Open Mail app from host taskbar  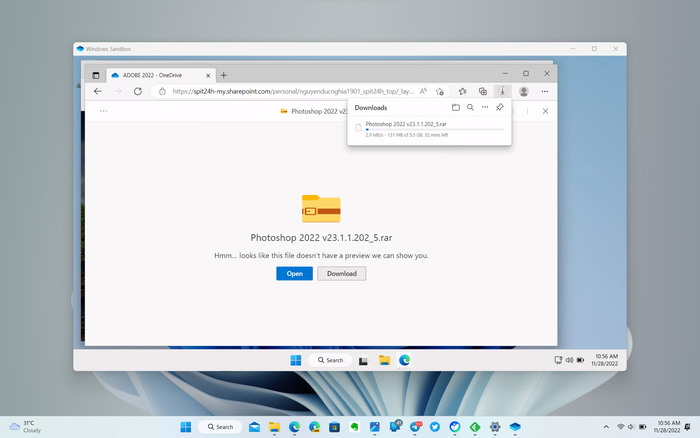coord(254,427)
